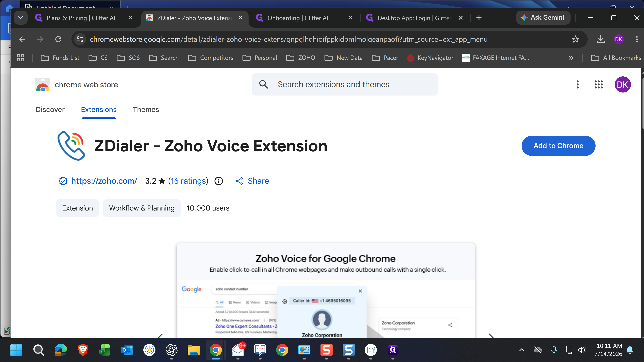
Task: Open a new tab with plus button
Action: tap(479, 18)
